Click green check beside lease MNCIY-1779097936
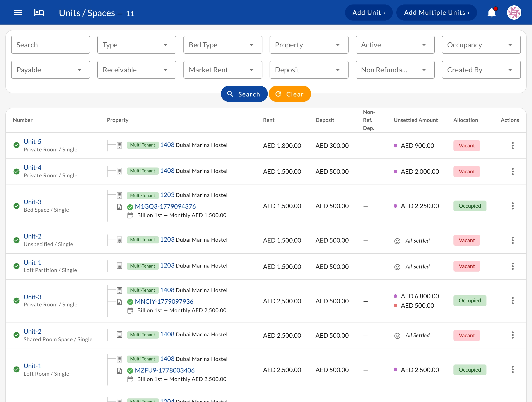This screenshot has height=402, width=532. pos(130,302)
